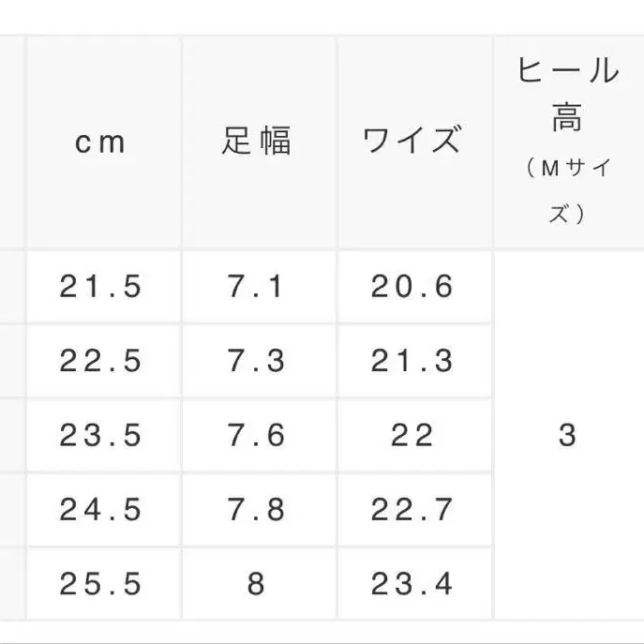644x644 pixels.
Task: Click the ワイズ cell showing exactly 22
Action: point(412,436)
